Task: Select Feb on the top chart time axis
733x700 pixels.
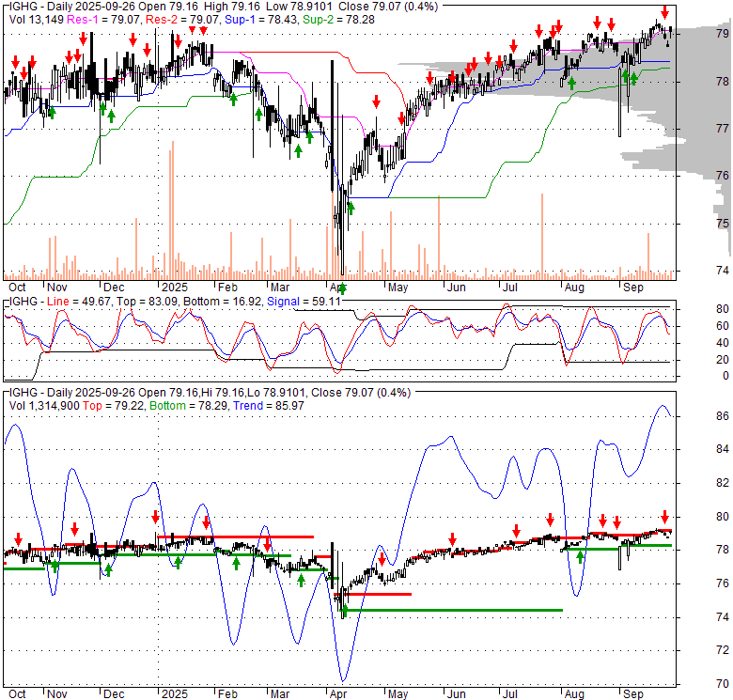Action: click(x=228, y=288)
